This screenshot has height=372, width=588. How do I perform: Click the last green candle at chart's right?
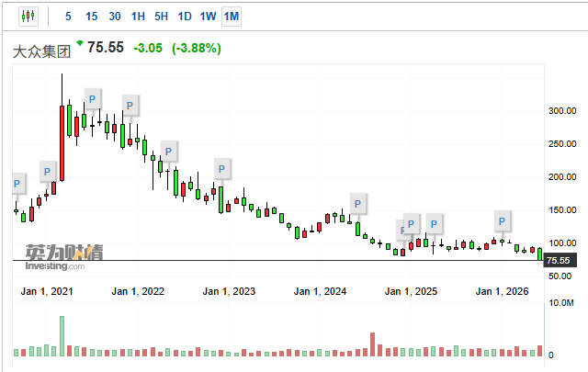[540, 254]
